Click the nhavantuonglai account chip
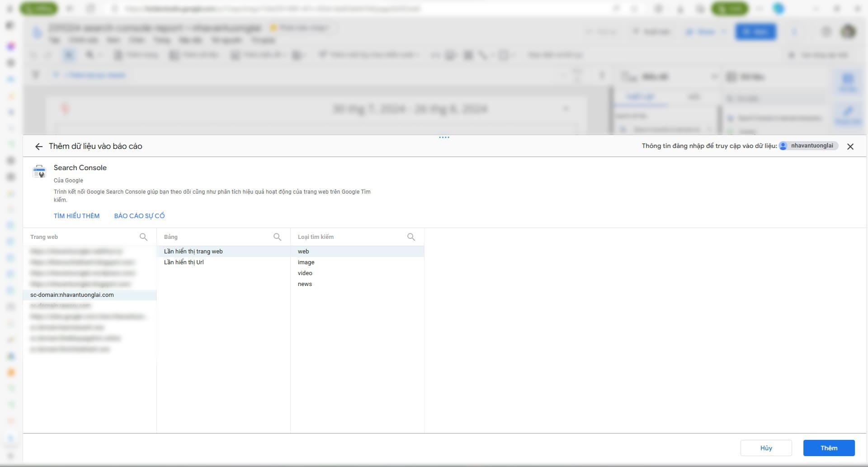Viewport: 868px width, 467px height. tap(808, 146)
